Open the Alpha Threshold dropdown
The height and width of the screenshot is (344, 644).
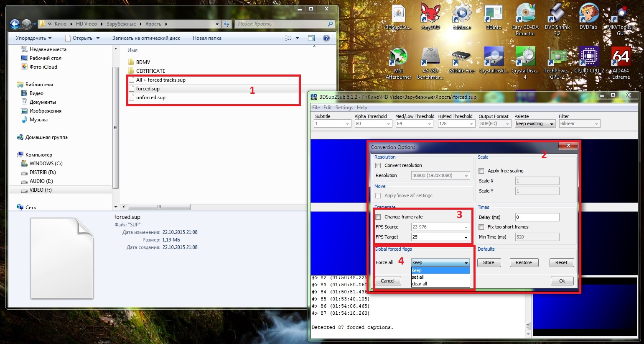click(x=373, y=123)
